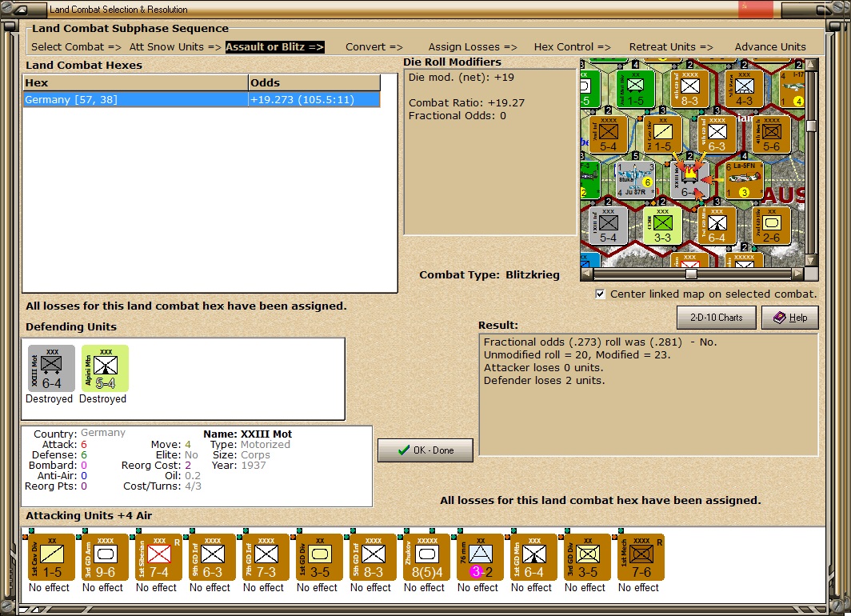Select the 4th GD Inf 8-3 counter on map
This screenshot has width=851, height=616.
689,89
